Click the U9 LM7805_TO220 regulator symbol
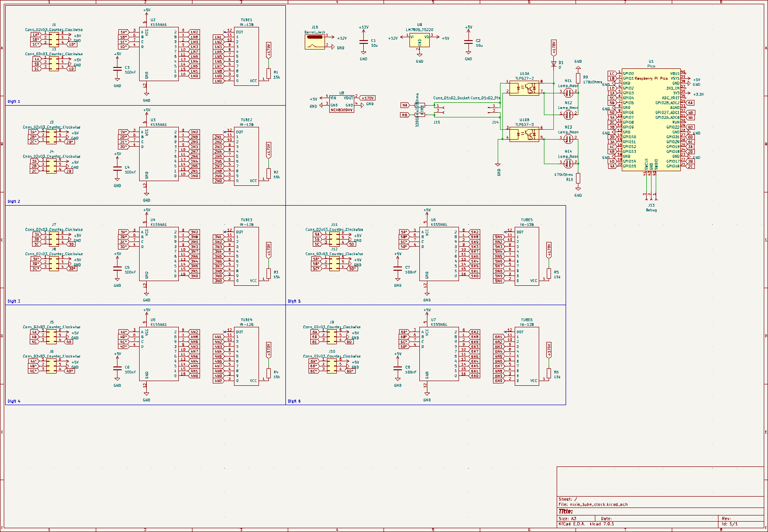768x532 pixels. [x=419, y=40]
